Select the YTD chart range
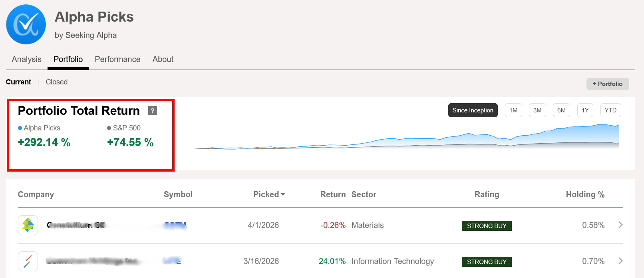 (x=610, y=110)
